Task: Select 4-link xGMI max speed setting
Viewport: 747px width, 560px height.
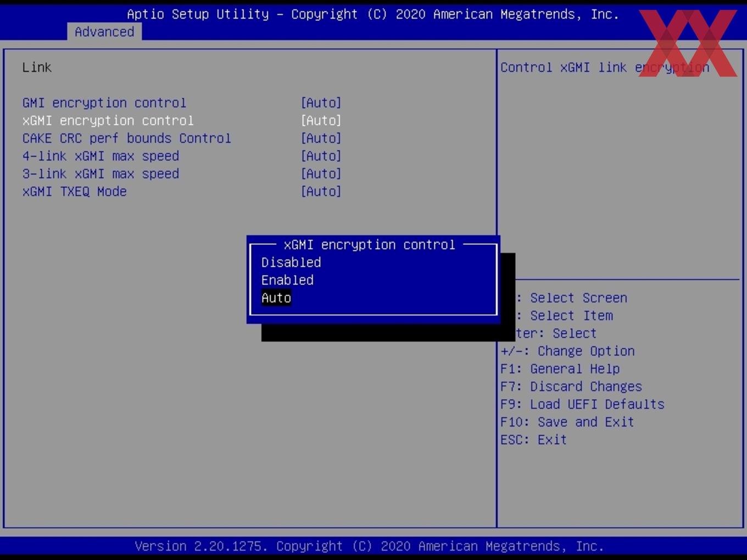Action: [101, 156]
